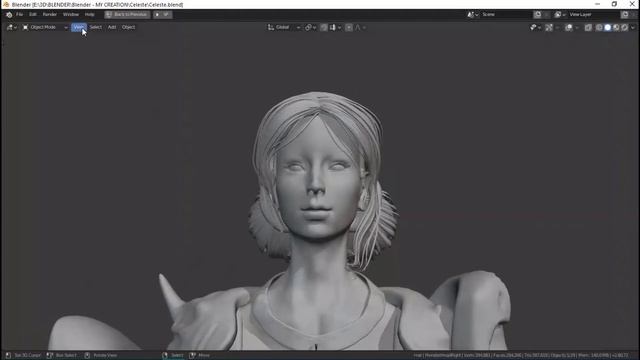Open the Render menu
This screenshot has height=360, width=640.
[x=50, y=14]
